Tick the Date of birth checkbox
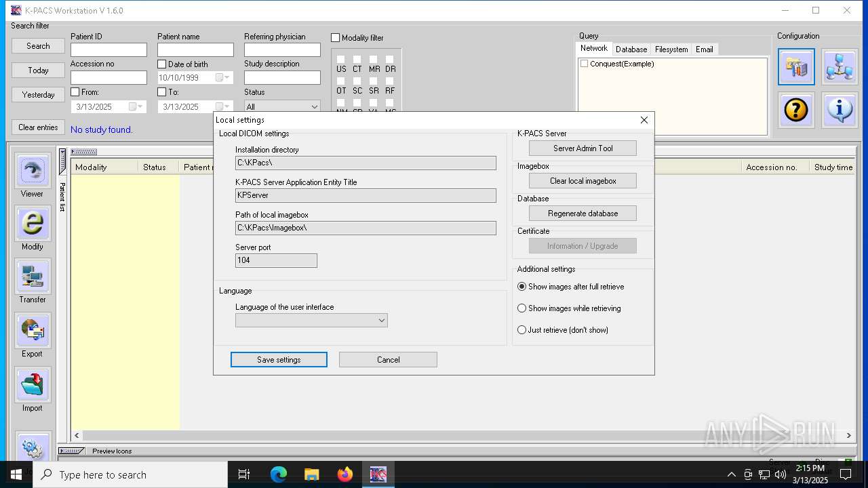 tap(161, 64)
